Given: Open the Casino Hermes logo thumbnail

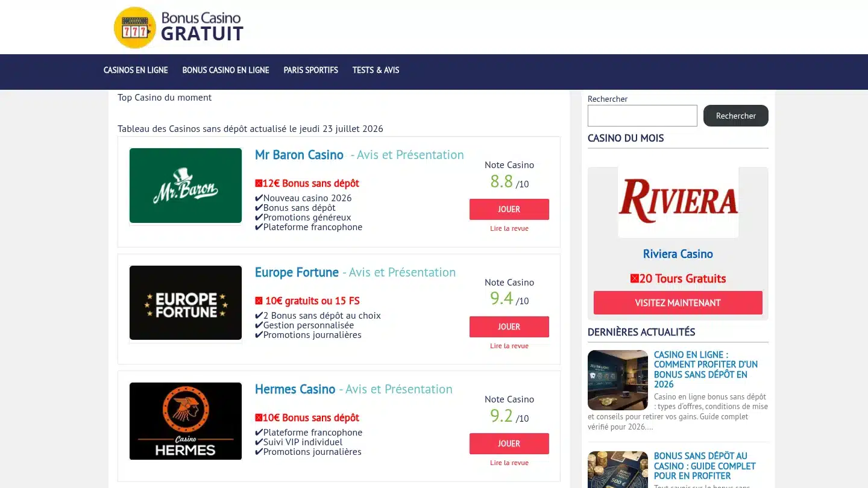Looking at the screenshot, I should point(186,421).
